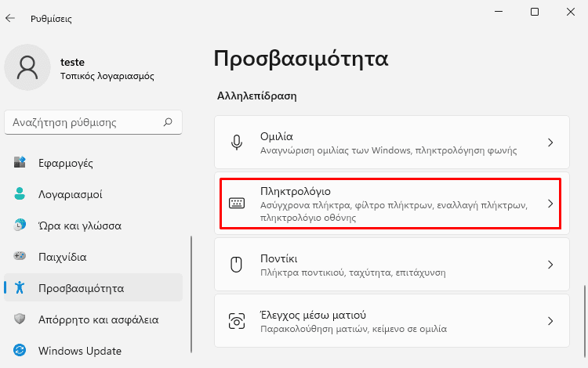Click the Ασύγχρονα πλήκτρα description text

coord(394,211)
